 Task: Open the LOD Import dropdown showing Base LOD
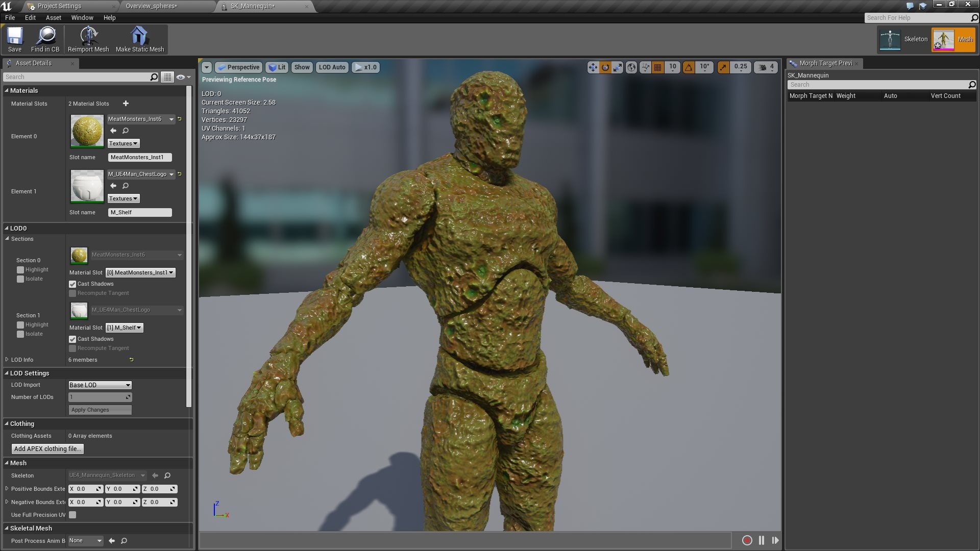(x=100, y=385)
